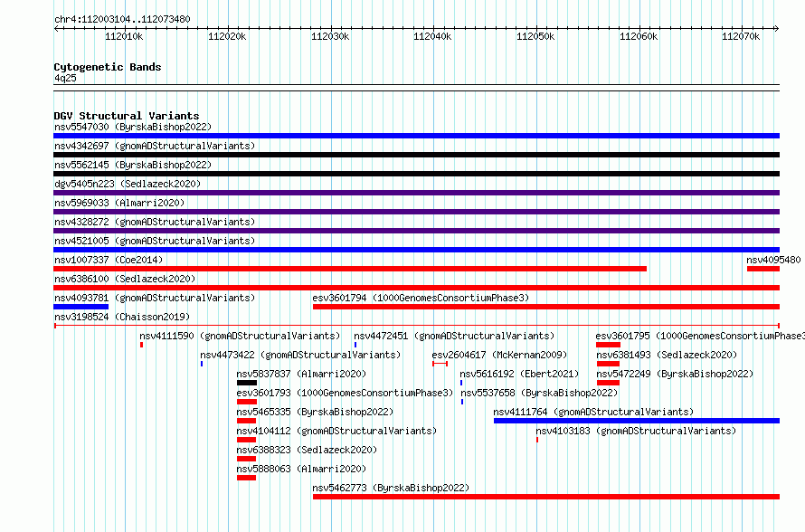Open the nsv5462773 (ByrskaBishop2022) label
Screen dimensions: 805x532
tap(391, 488)
